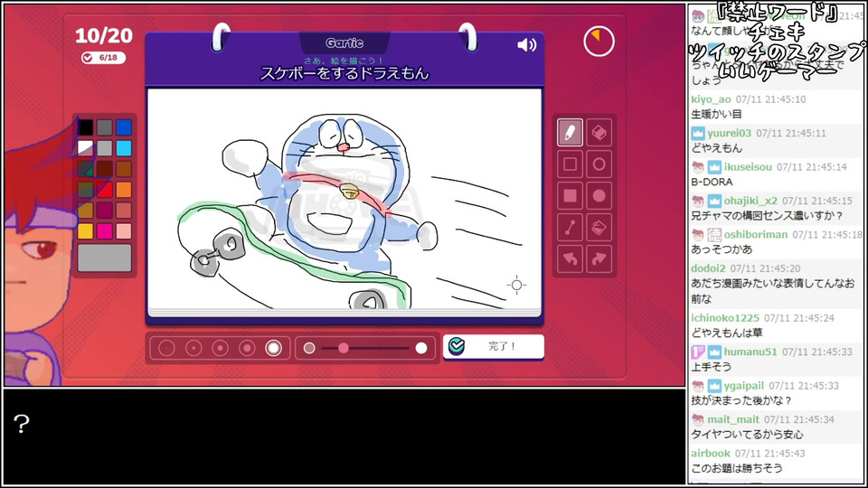The image size is (868, 488).
Task: Choose the empty rectangle shape tool
Action: point(570,164)
